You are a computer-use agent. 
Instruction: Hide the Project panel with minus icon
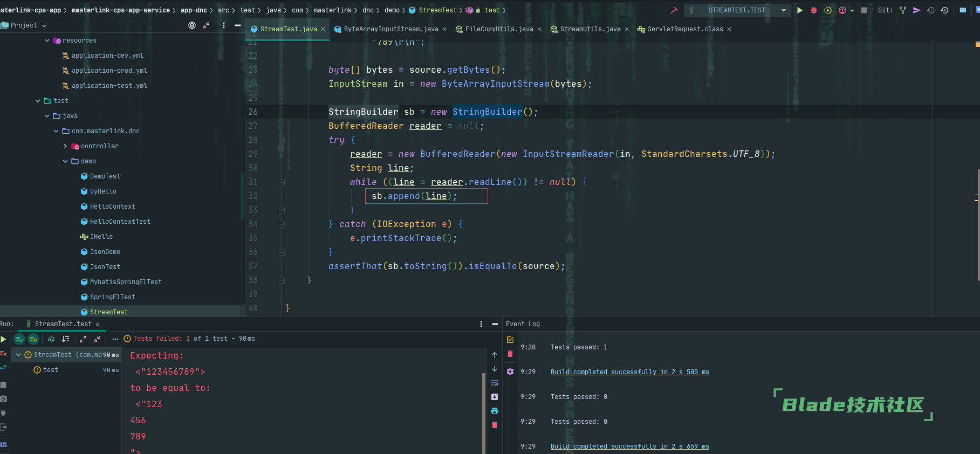click(x=238, y=25)
